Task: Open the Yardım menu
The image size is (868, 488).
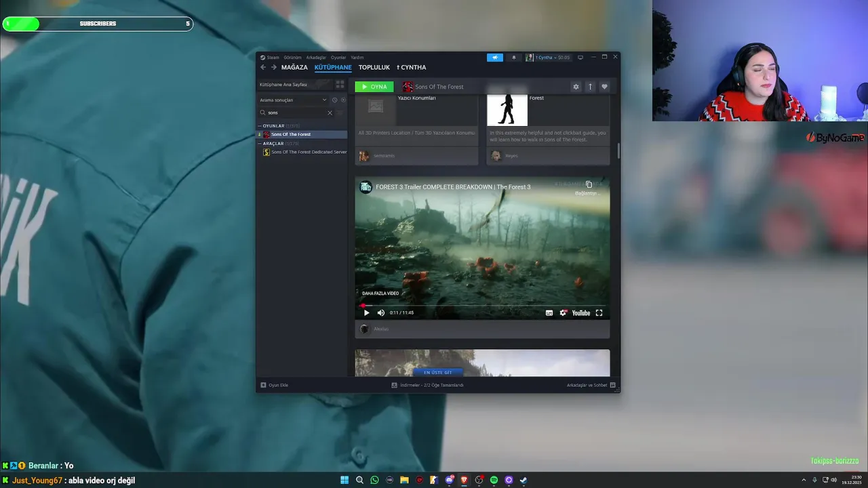Action: (357, 58)
